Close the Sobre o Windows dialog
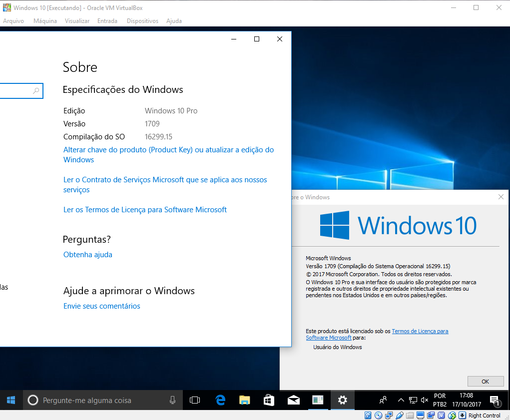Image resolution: width=510 pixels, height=420 pixels. 501,197
